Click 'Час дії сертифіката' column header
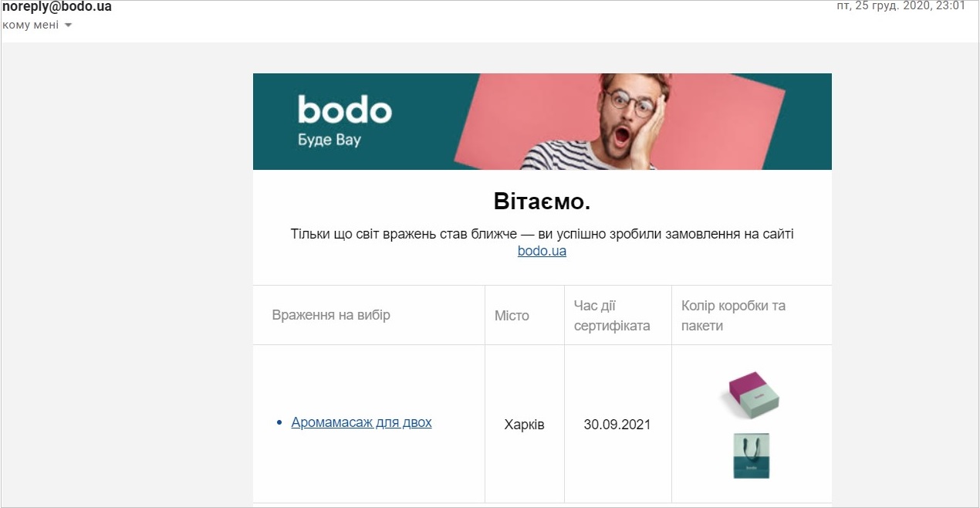Viewport: 980px width, 508px height. click(612, 315)
